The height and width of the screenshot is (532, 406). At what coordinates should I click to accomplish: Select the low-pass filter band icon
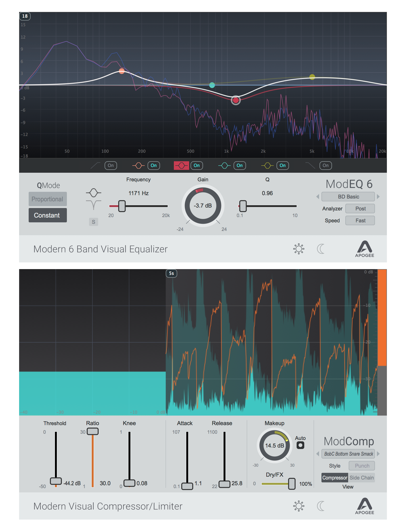310,166
